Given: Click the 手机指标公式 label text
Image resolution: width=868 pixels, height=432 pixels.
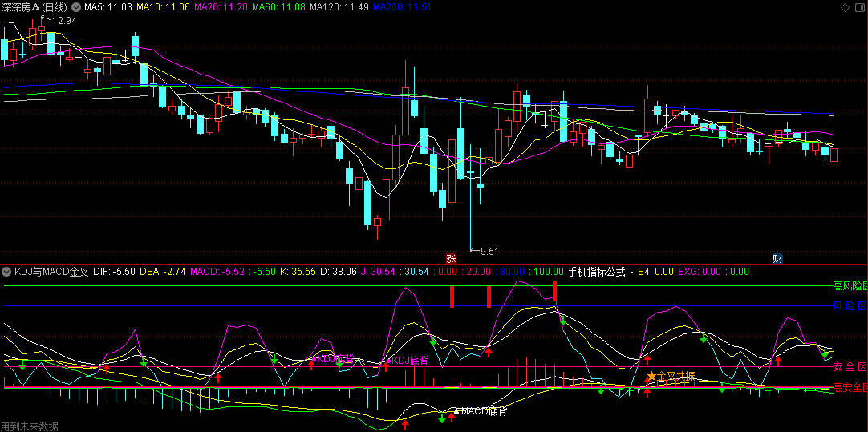Looking at the screenshot, I should click(x=597, y=272).
